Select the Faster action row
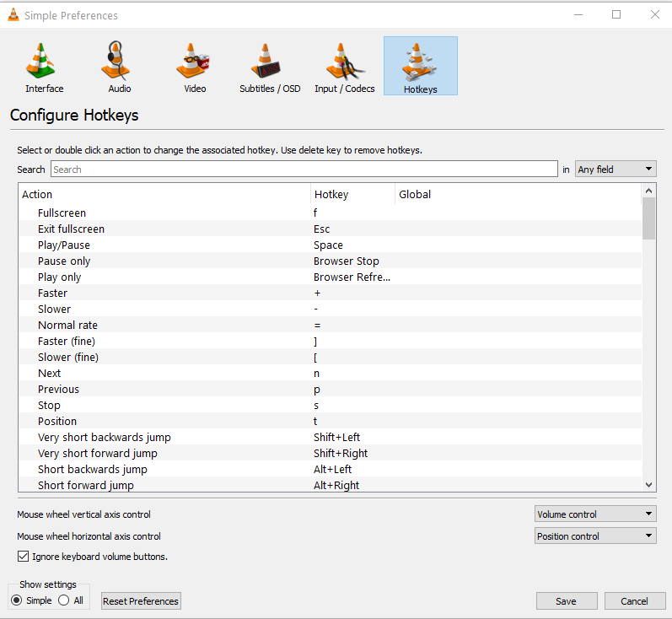 [330, 293]
